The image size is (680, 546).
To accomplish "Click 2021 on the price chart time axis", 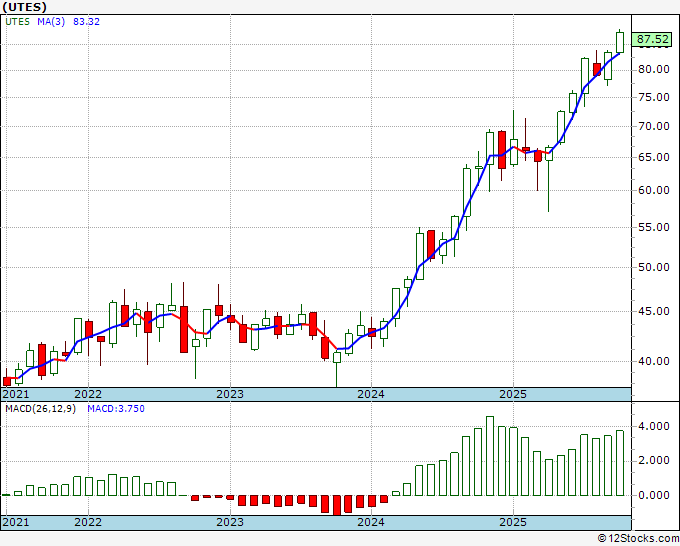I will point(16,394).
